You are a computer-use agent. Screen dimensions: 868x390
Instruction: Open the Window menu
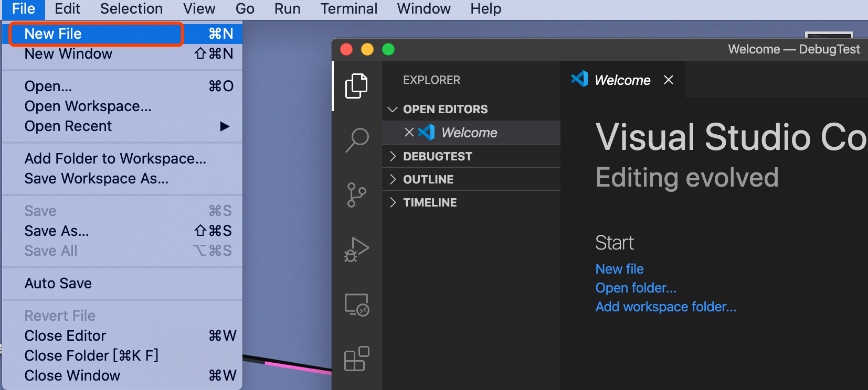point(424,9)
